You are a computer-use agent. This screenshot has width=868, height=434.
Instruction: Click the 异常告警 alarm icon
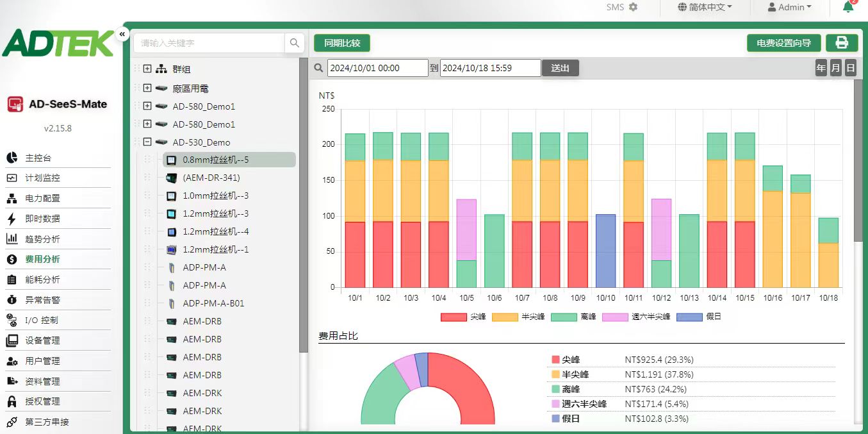(x=12, y=299)
